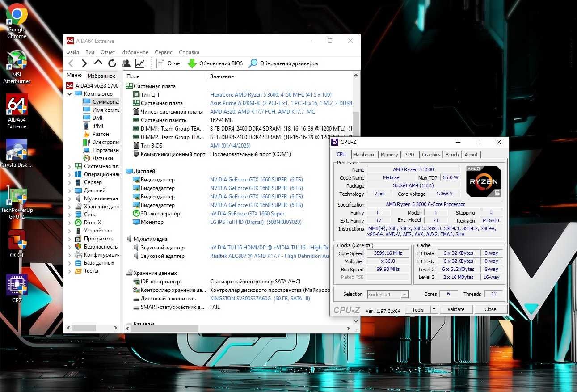Open the Вид menu
This screenshot has width=577, height=392.
point(90,52)
